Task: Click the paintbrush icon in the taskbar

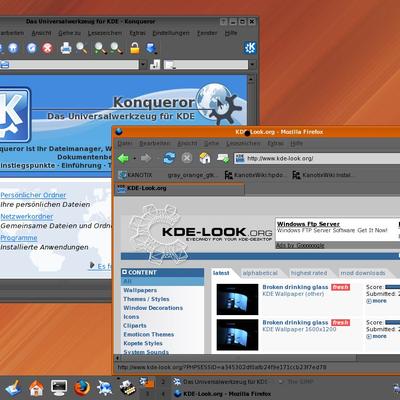Action: tap(13, 388)
